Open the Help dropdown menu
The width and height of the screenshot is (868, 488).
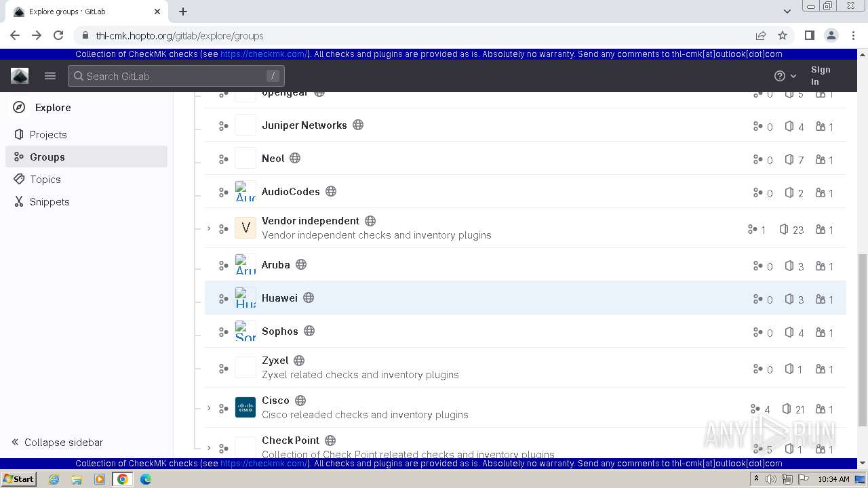coord(785,76)
